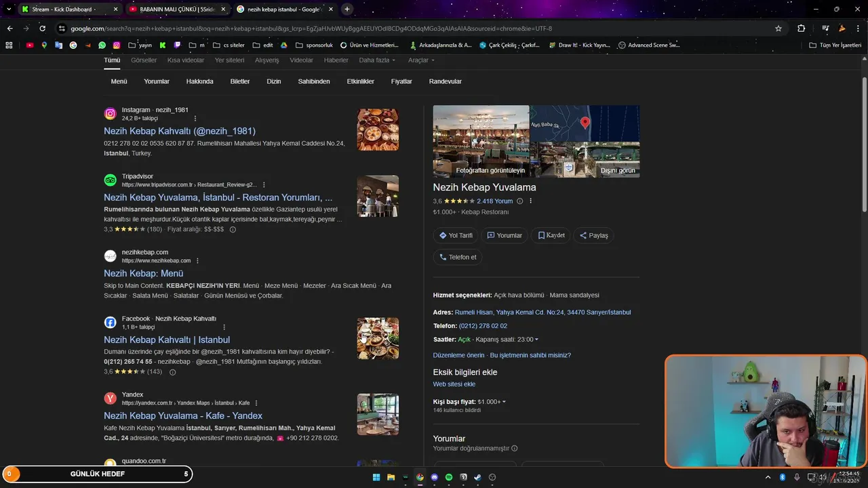
Task: Switch to Haberler search tab
Action: [x=336, y=60]
